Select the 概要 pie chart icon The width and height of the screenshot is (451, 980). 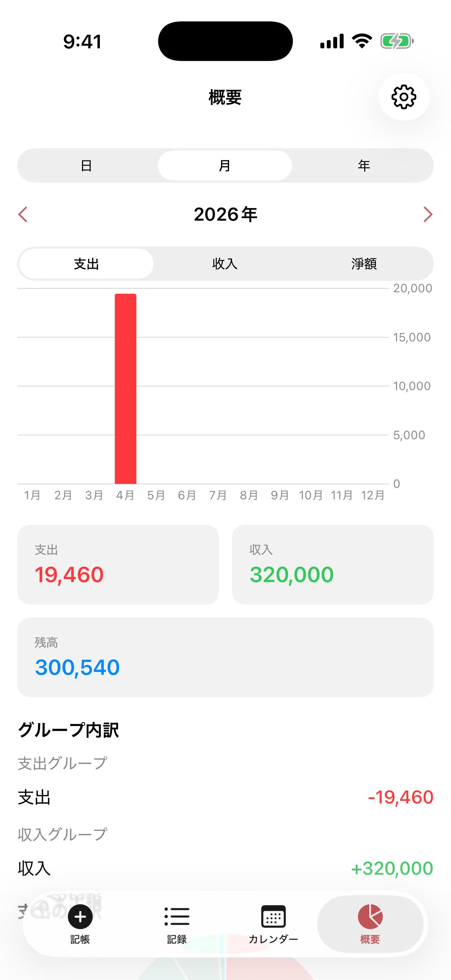point(370,916)
